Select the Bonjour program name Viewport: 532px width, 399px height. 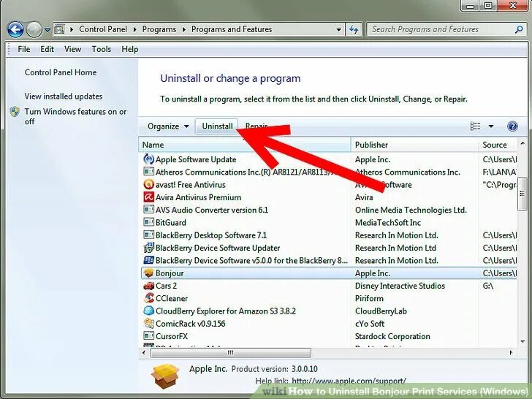[170, 273]
